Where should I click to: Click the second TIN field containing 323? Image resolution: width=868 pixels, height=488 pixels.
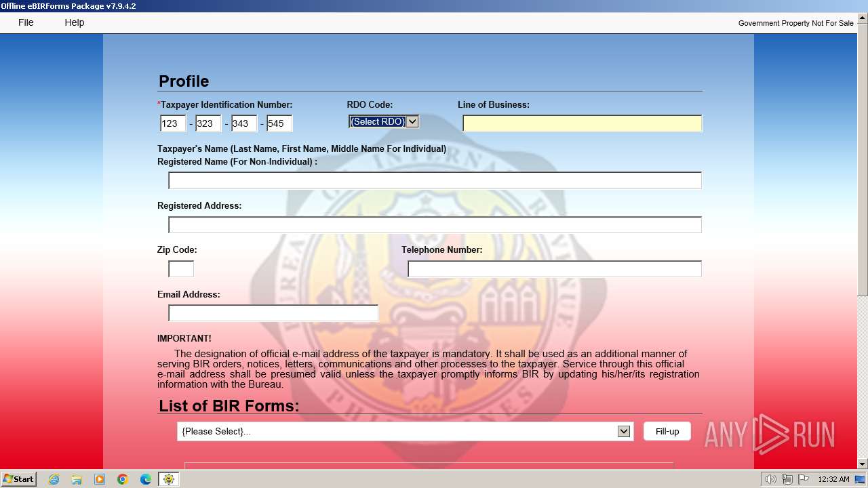(x=209, y=123)
